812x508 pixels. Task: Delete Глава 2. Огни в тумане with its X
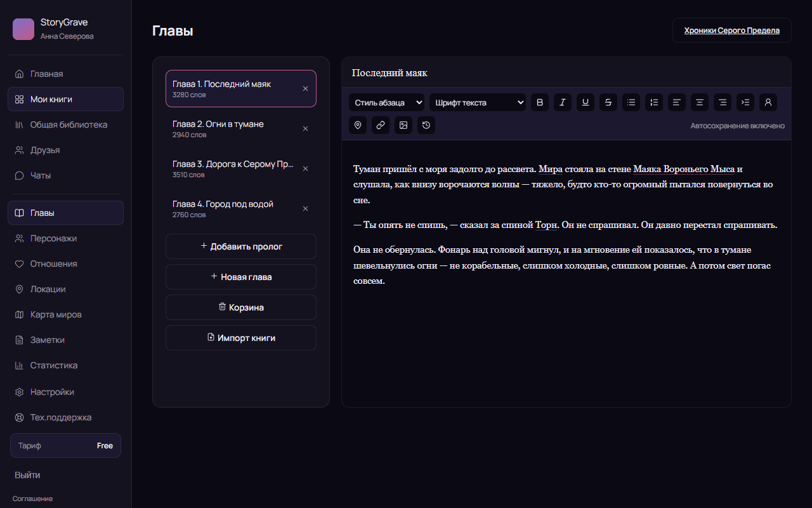(x=305, y=129)
